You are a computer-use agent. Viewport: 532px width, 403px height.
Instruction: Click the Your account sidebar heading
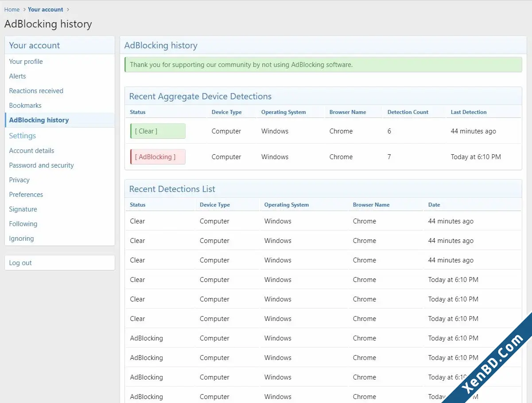coord(35,45)
